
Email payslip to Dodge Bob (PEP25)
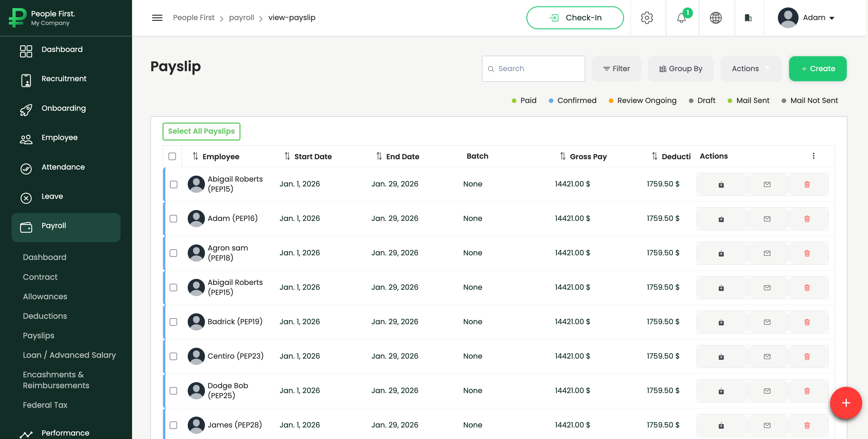(767, 391)
